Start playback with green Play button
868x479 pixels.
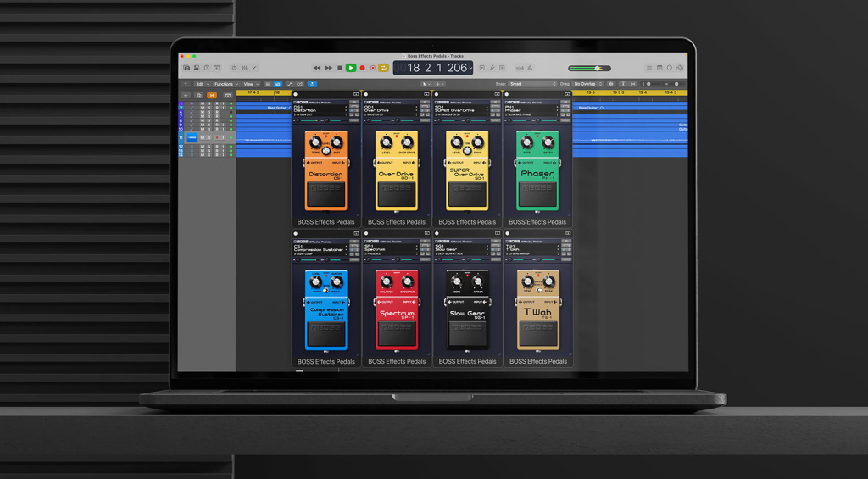point(351,68)
